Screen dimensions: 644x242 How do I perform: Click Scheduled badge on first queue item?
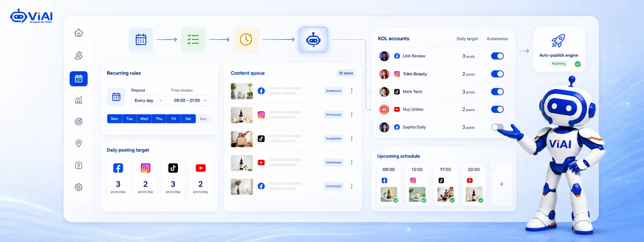[x=333, y=91]
